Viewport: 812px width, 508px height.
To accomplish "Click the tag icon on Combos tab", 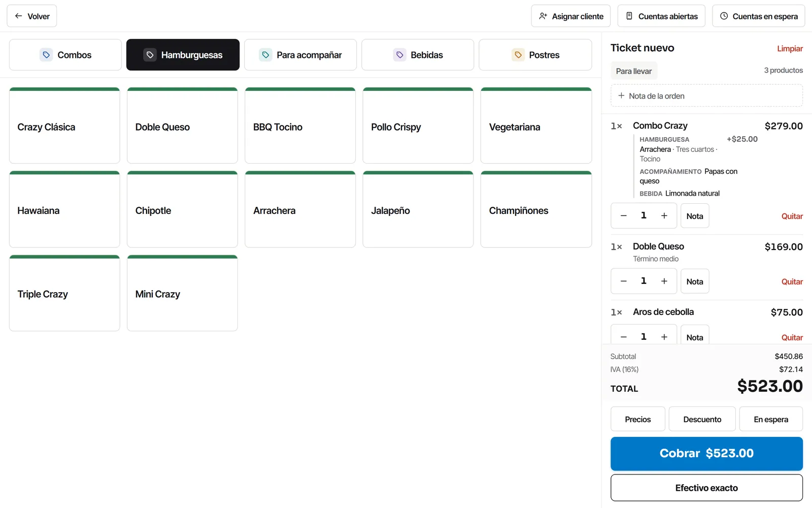I will pyautogui.click(x=46, y=55).
